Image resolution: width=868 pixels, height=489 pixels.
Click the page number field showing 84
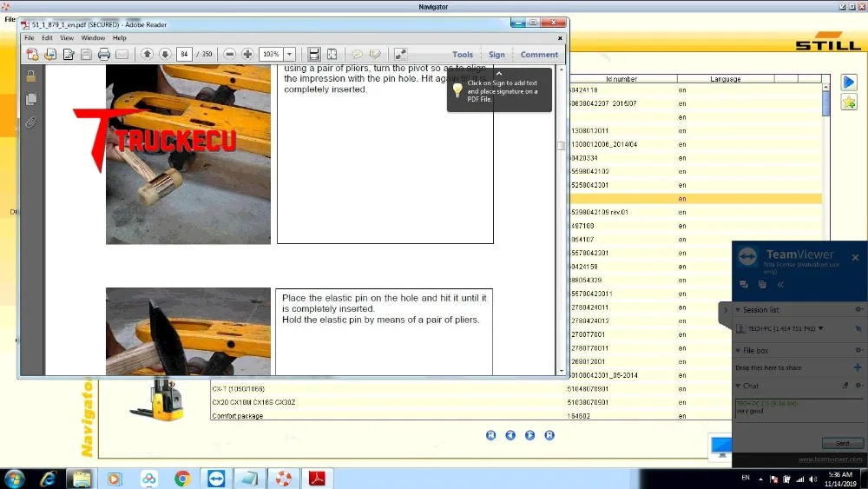[184, 54]
